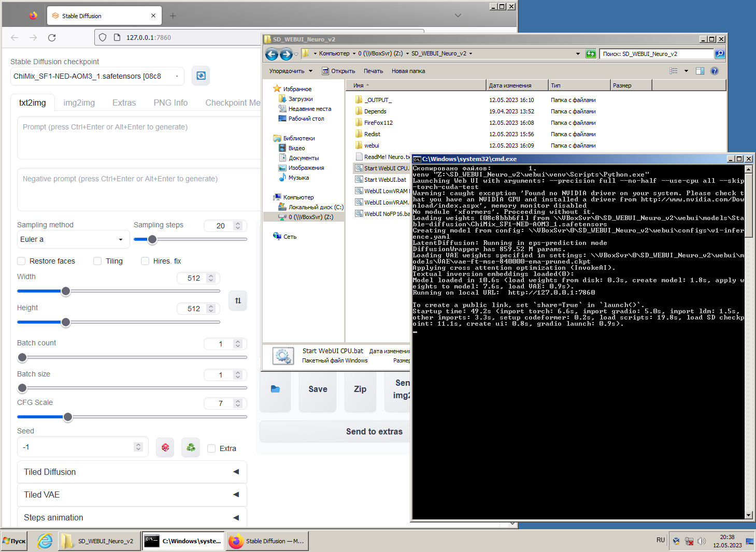Switch to the PNG Info tab
This screenshot has width=756, height=552.
(x=170, y=103)
